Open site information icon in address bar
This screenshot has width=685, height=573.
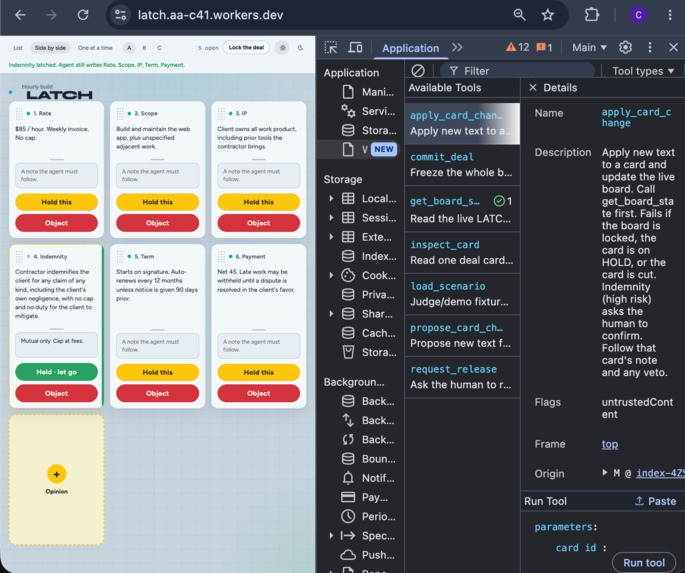[x=120, y=15]
